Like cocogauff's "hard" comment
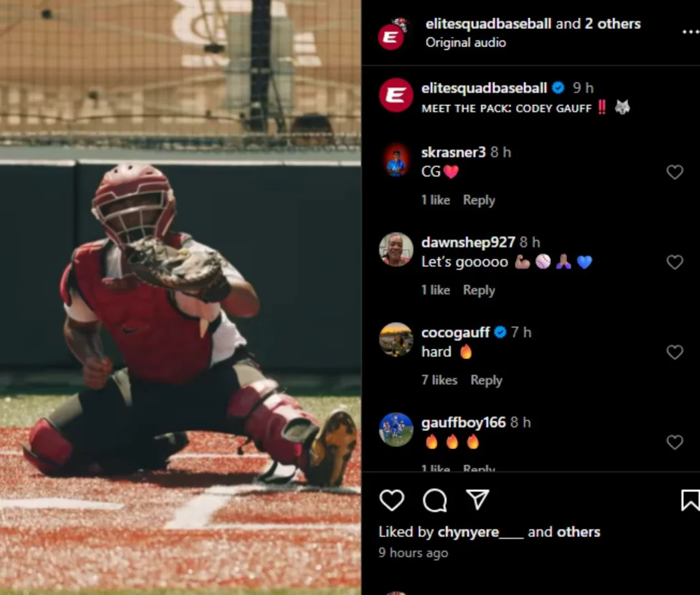Image resolution: width=700 pixels, height=595 pixels. (x=675, y=352)
